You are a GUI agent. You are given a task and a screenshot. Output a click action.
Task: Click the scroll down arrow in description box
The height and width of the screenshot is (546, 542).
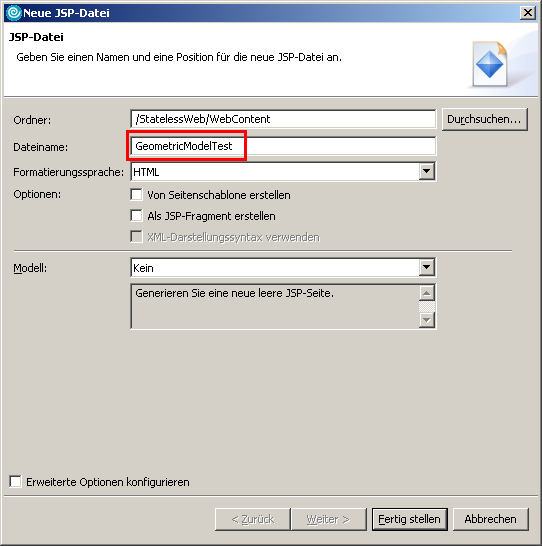point(427,320)
